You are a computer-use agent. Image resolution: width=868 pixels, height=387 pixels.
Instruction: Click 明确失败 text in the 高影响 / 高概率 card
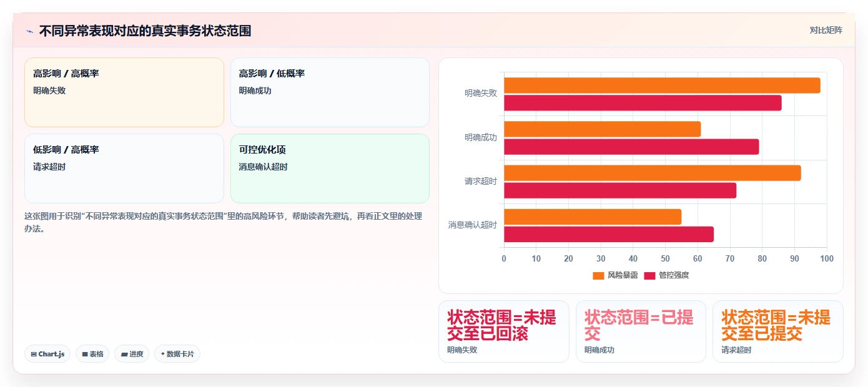click(49, 91)
